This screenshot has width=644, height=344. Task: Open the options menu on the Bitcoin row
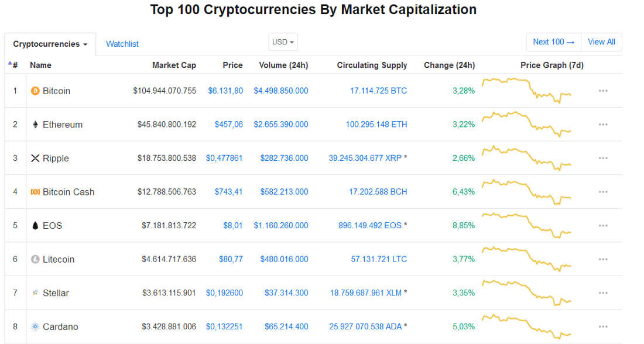pyautogui.click(x=603, y=91)
